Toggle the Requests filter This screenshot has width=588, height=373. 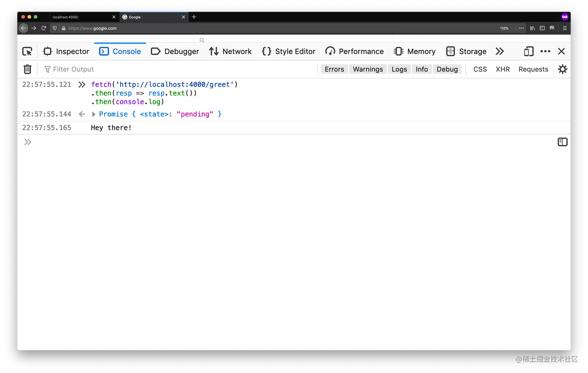(534, 69)
